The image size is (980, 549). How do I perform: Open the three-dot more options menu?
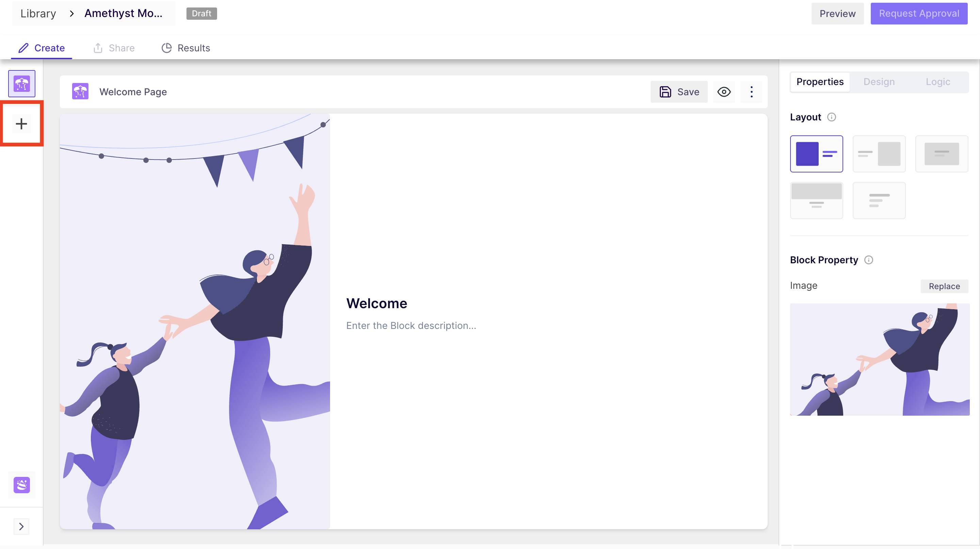[x=751, y=91]
